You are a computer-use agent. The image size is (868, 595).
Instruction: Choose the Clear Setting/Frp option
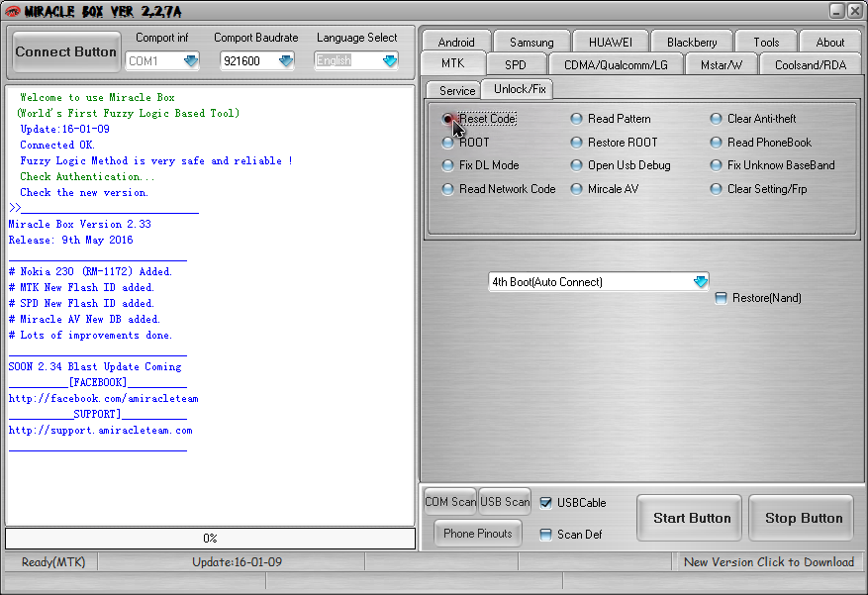[x=758, y=189]
